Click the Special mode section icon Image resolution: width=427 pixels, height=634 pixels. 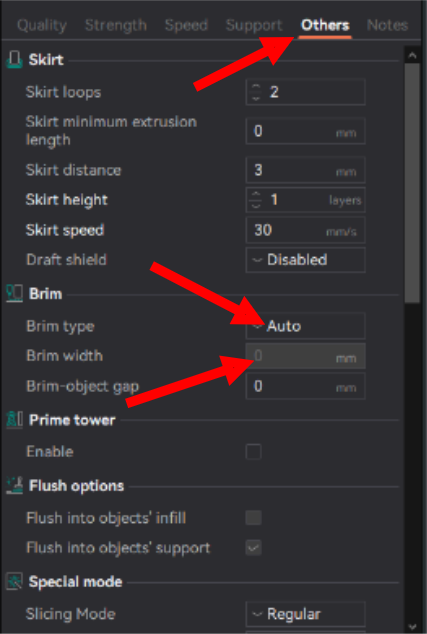click(x=14, y=582)
